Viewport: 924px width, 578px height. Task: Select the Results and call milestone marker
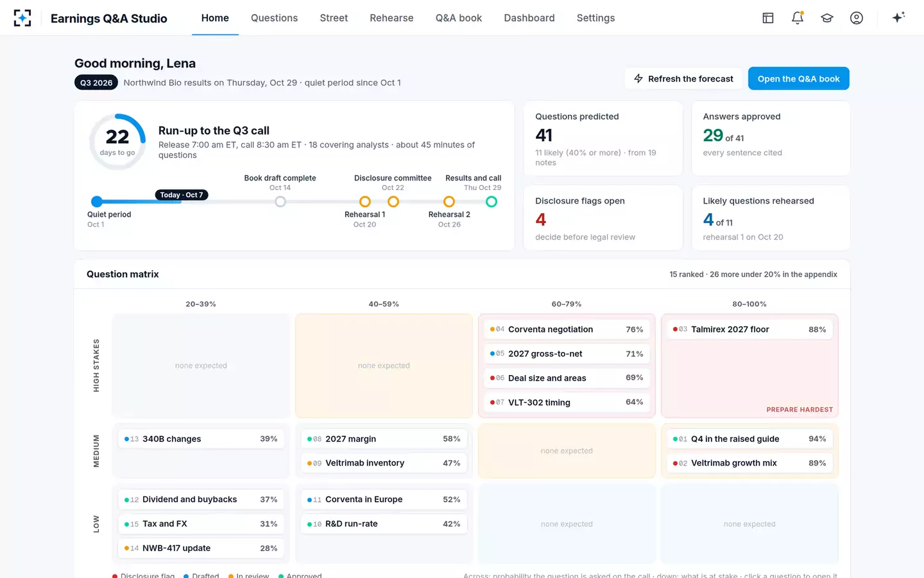point(492,202)
